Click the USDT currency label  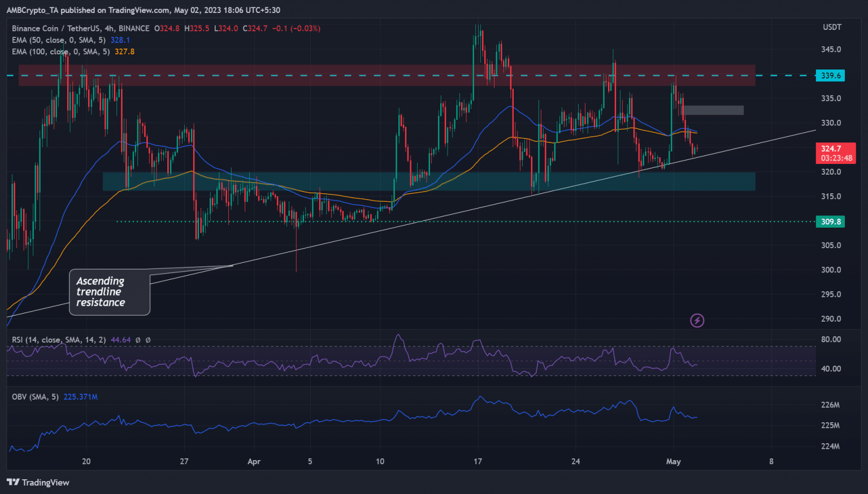click(832, 27)
